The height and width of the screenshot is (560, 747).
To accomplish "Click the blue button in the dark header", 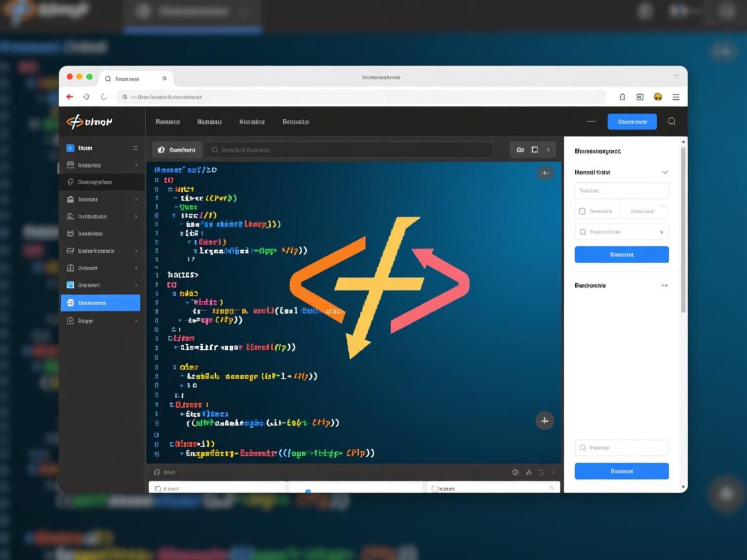I will 632,121.
